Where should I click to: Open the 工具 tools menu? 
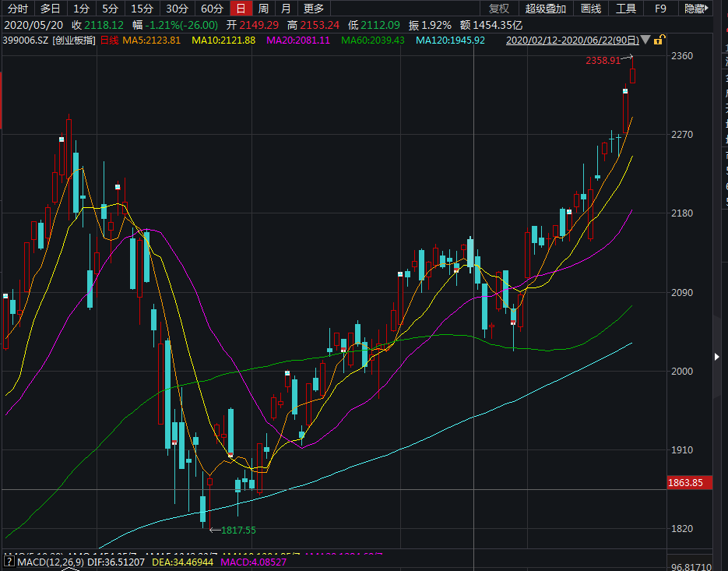tap(626, 9)
